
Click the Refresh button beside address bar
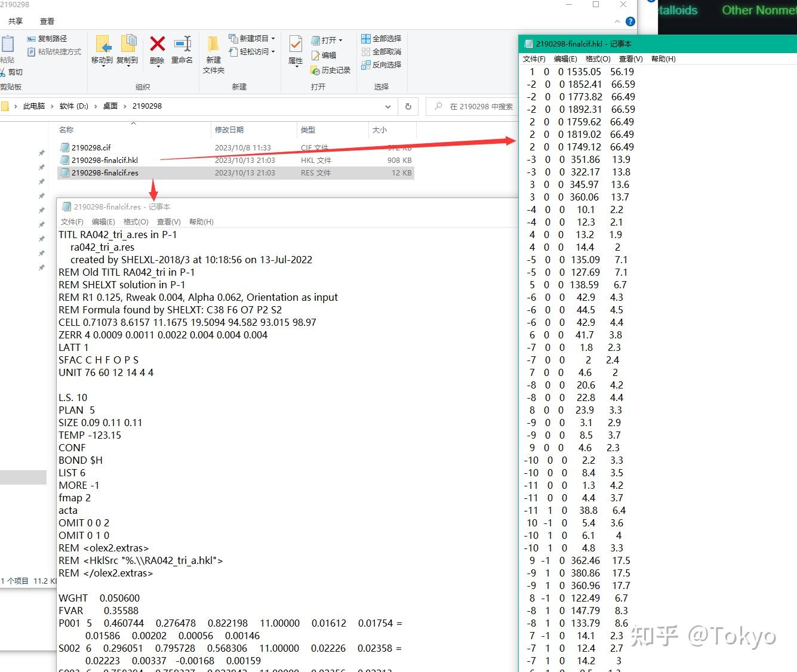[408, 106]
